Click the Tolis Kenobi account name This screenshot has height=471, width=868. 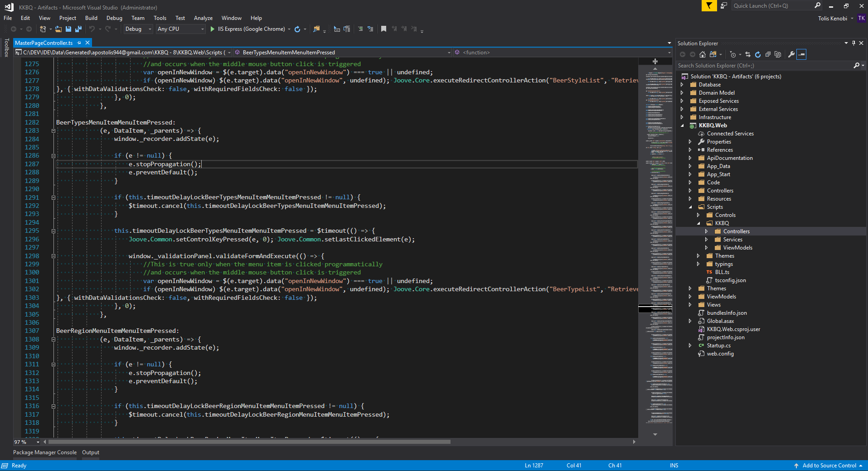[832, 19]
